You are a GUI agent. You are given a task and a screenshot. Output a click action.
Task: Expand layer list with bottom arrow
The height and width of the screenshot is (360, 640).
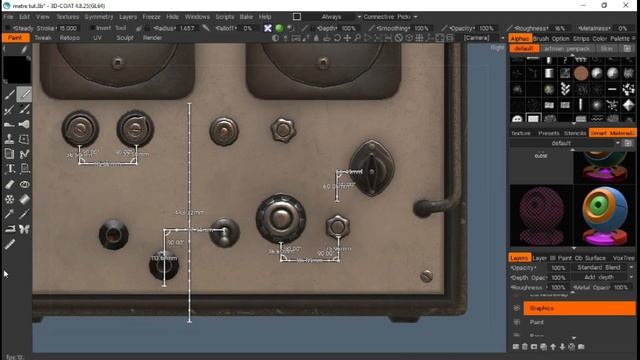click(x=573, y=338)
